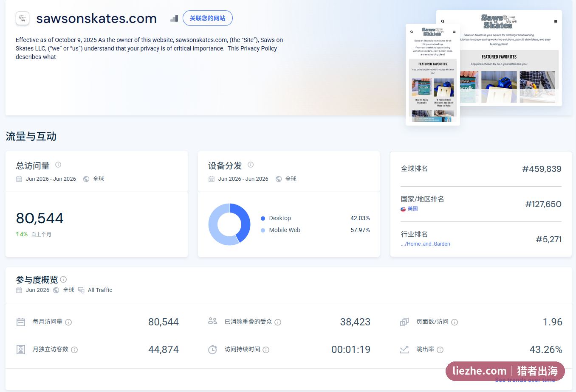The height and width of the screenshot is (392, 576).
Task: Click the Mobile Web share 57.97%
Action: tap(360, 230)
